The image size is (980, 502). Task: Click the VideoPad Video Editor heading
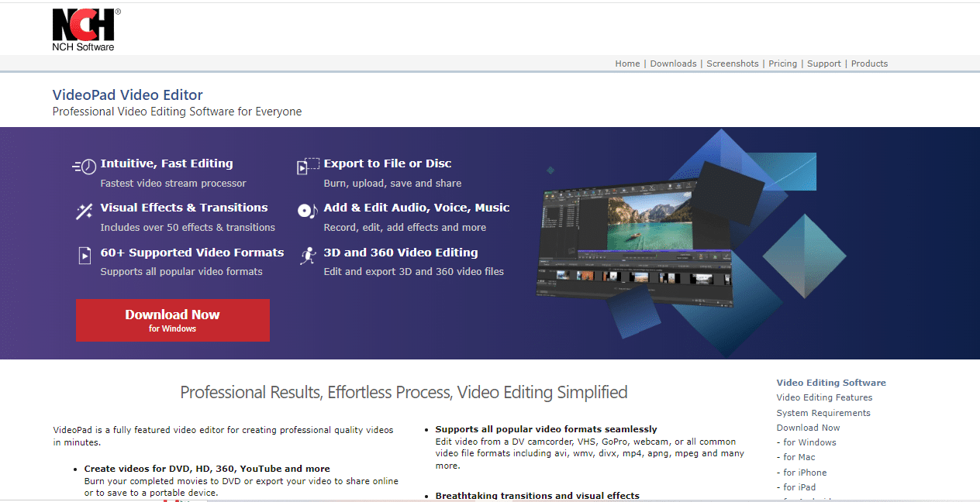click(128, 95)
